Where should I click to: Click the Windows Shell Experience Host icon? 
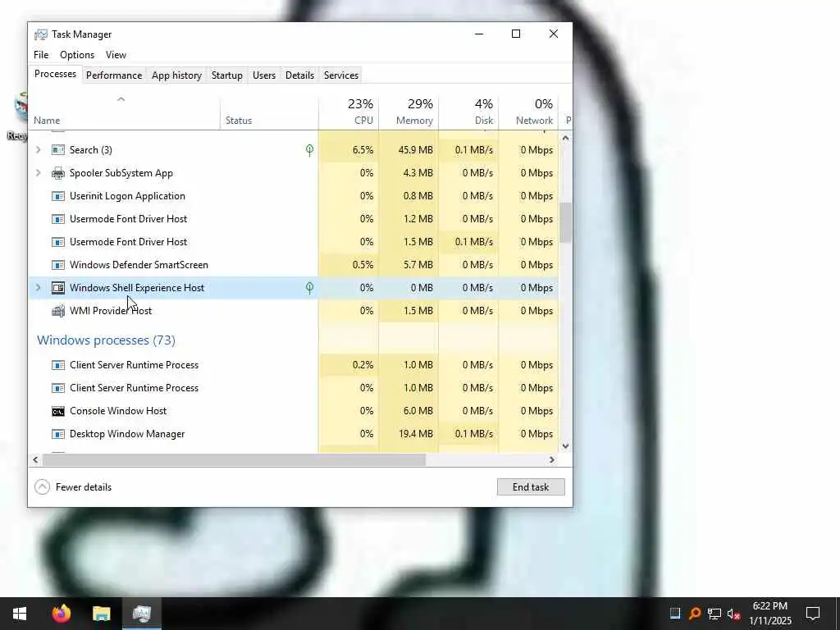[58, 288]
